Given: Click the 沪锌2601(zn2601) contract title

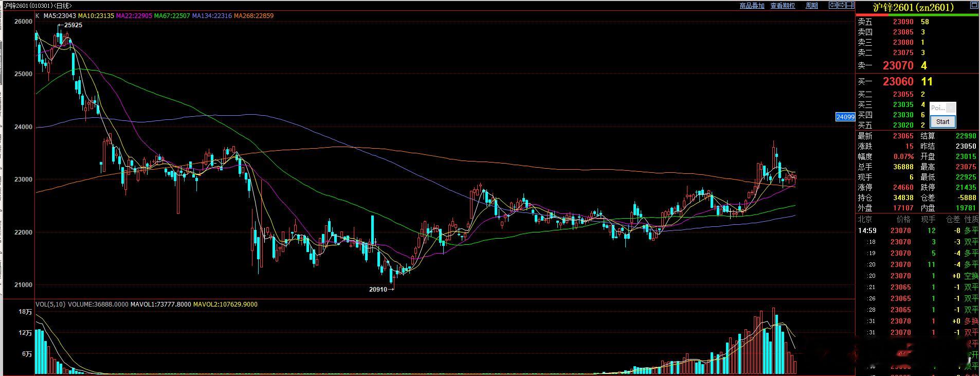Looking at the screenshot, I should tap(913, 7).
